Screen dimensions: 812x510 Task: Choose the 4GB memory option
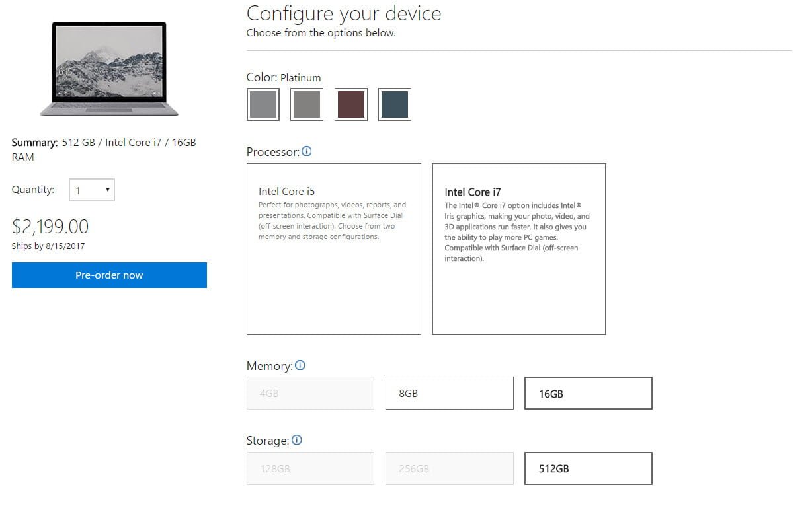tap(310, 393)
